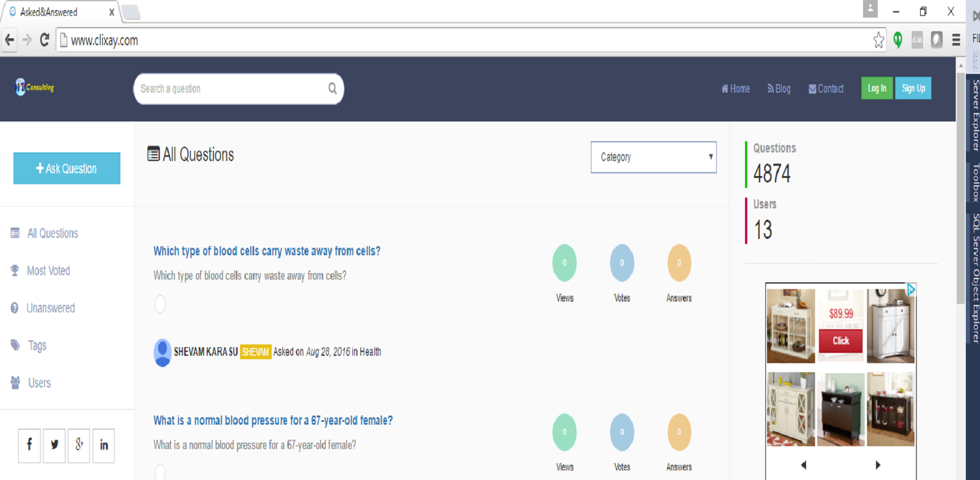Show next ad with right arrow
The image size is (980, 480).
pyautogui.click(x=878, y=465)
